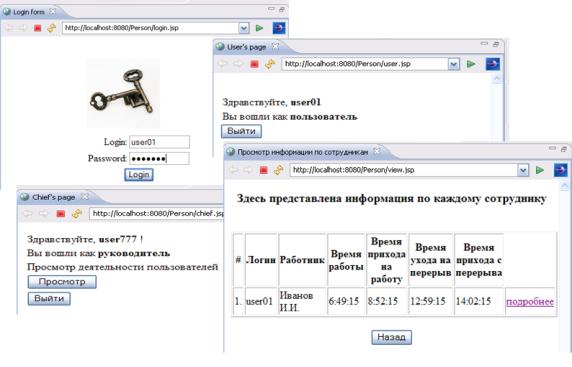
Task: Click the red Stop icon in Chief's page window
Action: coord(61,214)
